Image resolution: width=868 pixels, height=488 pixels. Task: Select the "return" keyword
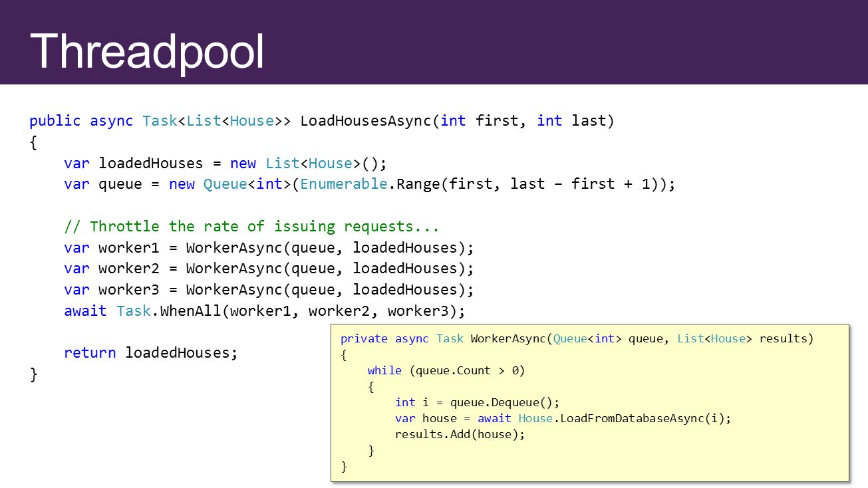[x=90, y=353]
